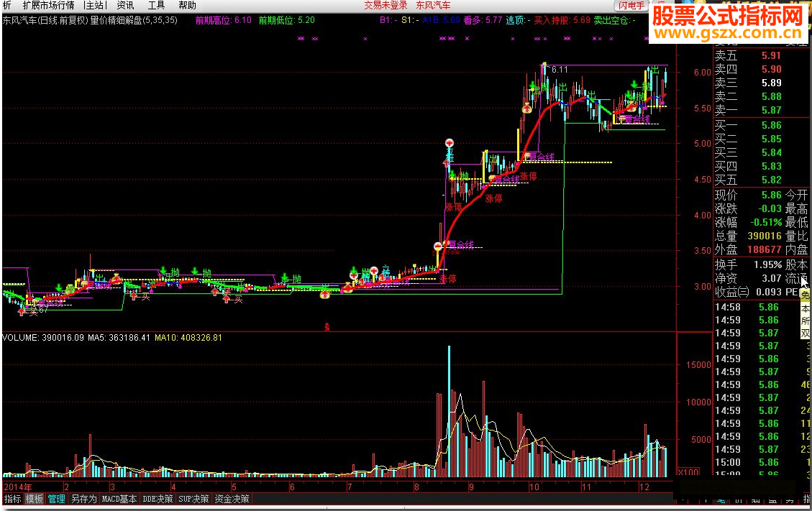The height and width of the screenshot is (511, 812).
Task: Click the green 抛 sell arrow in mid April
Action: click(195, 271)
